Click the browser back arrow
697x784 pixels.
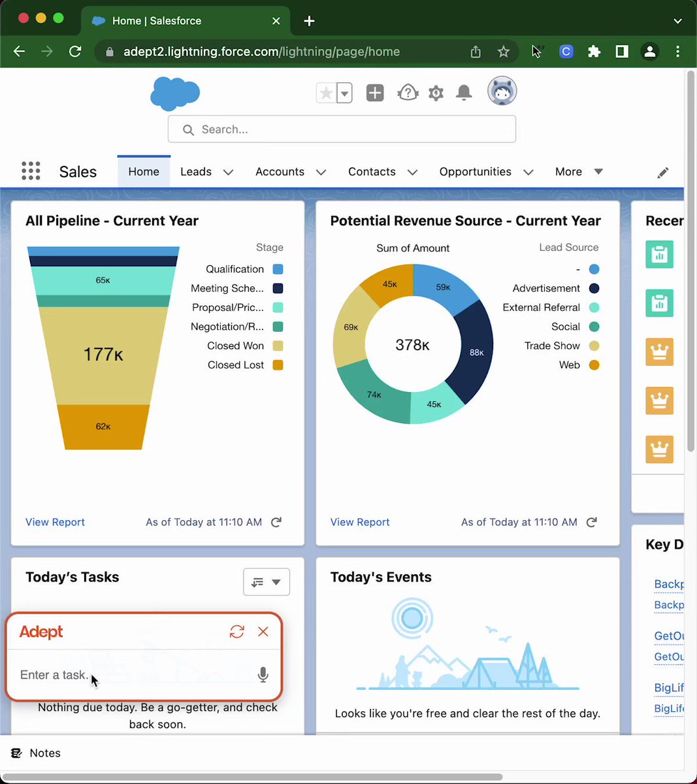click(20, 52)
